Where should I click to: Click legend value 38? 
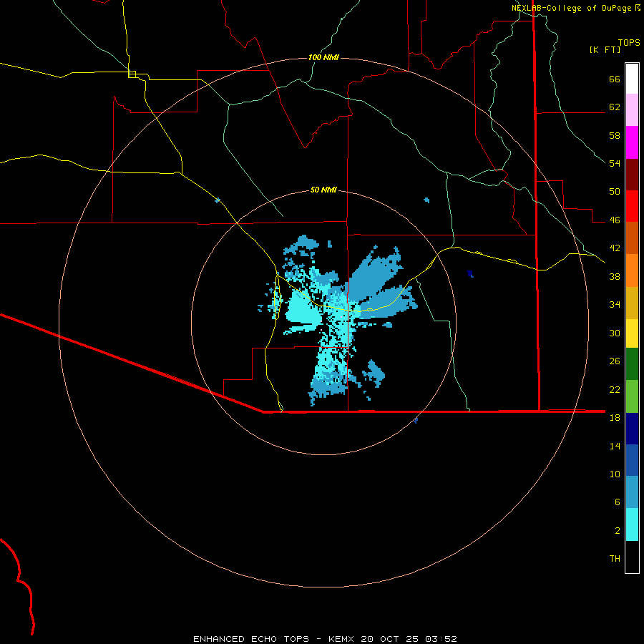pyautogui.click(x=615, y=277)
